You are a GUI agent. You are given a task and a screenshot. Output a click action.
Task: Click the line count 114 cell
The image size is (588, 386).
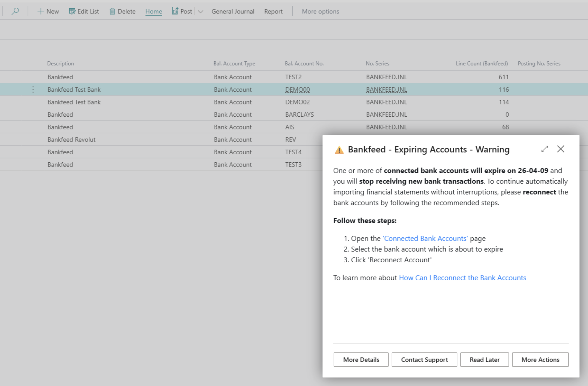click(x=504, y=102)
